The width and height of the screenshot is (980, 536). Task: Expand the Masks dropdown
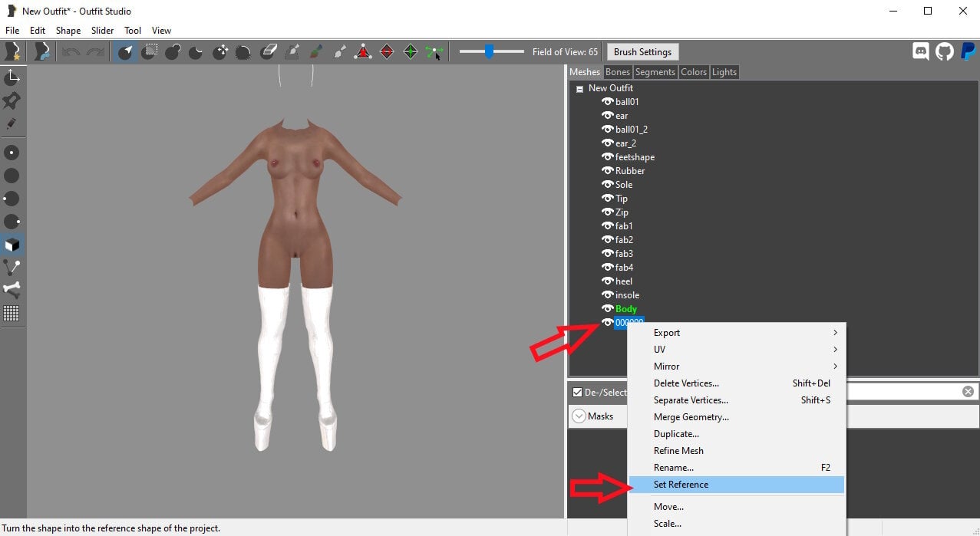[579, 416]
